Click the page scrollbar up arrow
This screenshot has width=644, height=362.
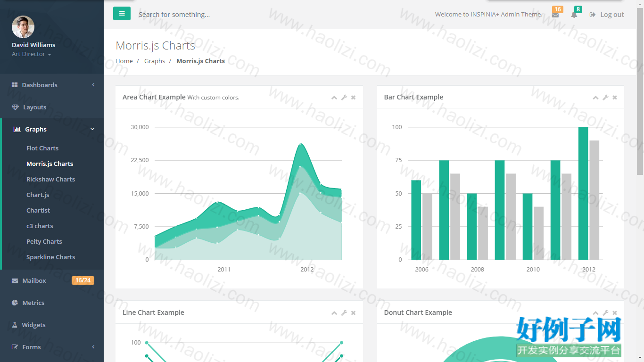point(640,4)
